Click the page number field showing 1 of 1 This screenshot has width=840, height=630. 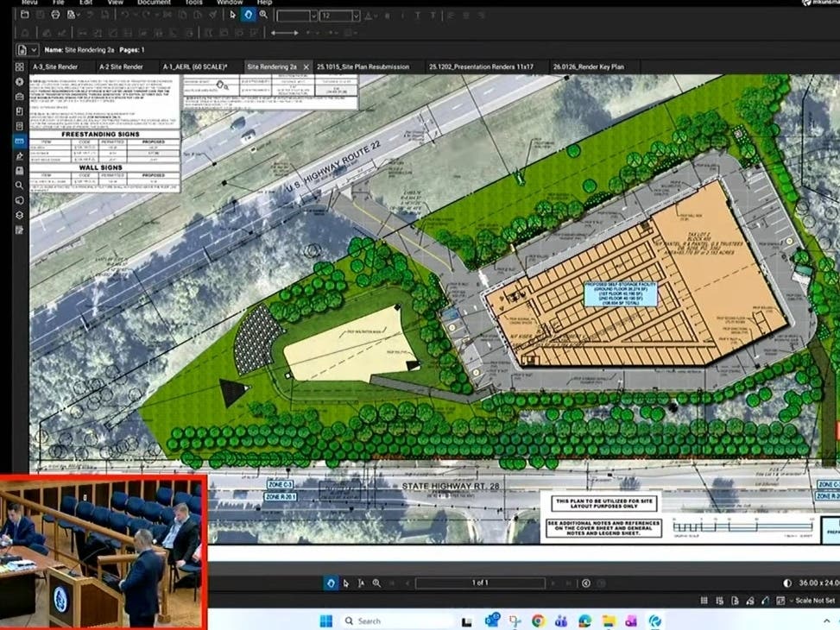(480, 582)
